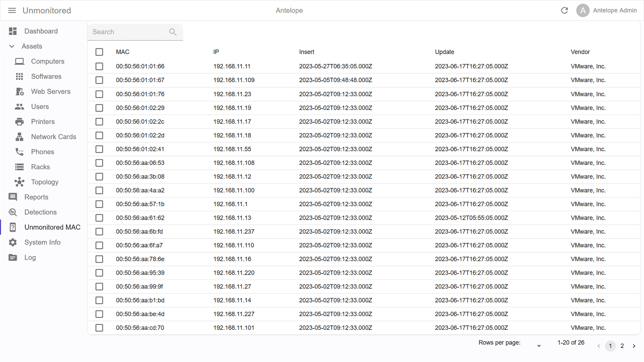The height and width of the screenshot is (362, 644).
Task: Click the Network Cards icon
Action: [19, 137]
